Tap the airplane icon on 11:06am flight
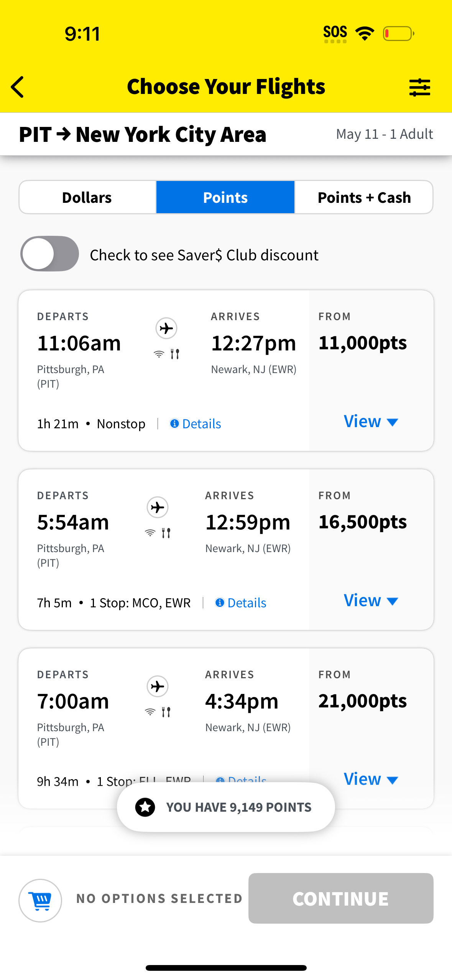The width and height of the screenshot is (452, 980). tap(166, 328)
